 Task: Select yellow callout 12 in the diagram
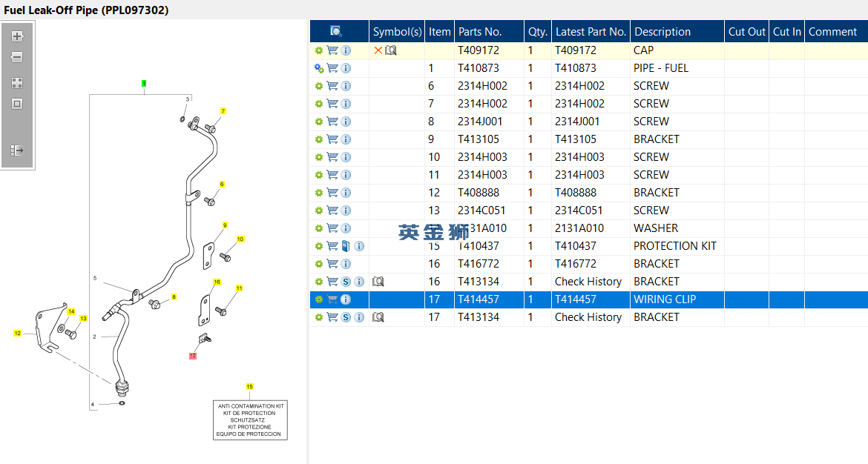pyautogui.click(x=18, y=334)
